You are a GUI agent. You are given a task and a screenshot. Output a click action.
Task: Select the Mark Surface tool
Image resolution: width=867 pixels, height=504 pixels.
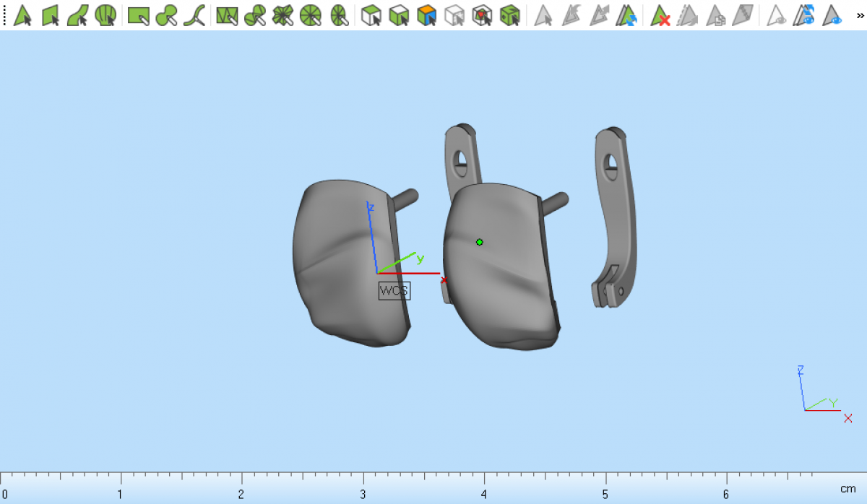click(78, 15)
